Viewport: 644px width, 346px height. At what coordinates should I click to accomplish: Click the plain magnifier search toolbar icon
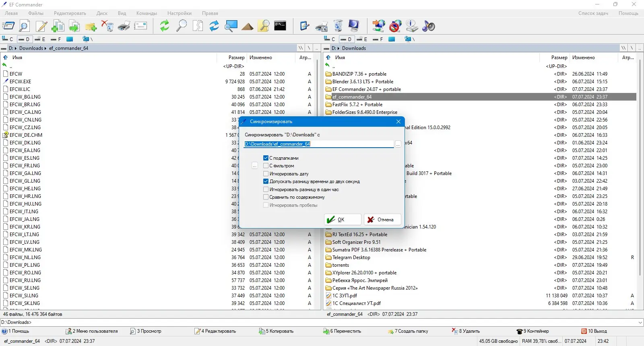click(182, 26)
